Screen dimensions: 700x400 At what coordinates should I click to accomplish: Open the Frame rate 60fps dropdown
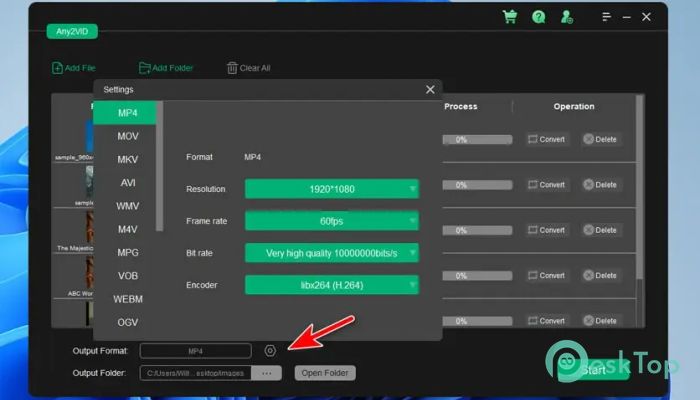coord(332,221)
